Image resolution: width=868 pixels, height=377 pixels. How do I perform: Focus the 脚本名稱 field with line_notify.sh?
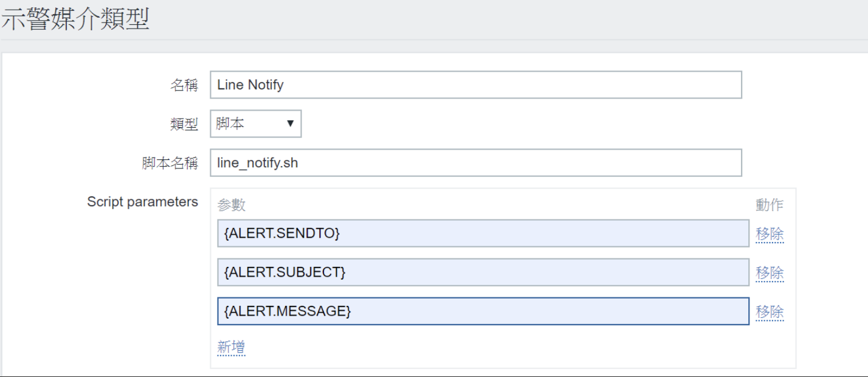[x=475, y=163]
